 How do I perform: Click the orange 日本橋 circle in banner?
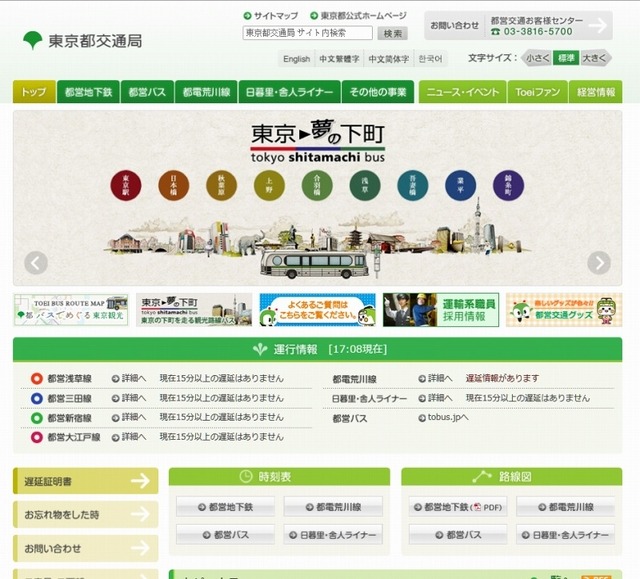point(173,185)
